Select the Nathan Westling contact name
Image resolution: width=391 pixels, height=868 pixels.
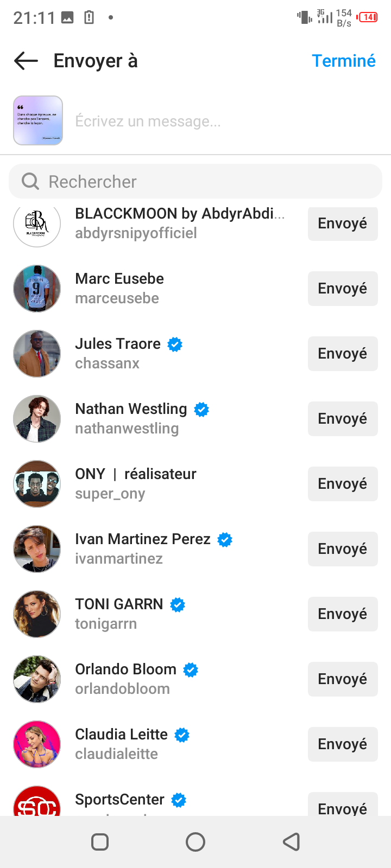coord(131,409)
